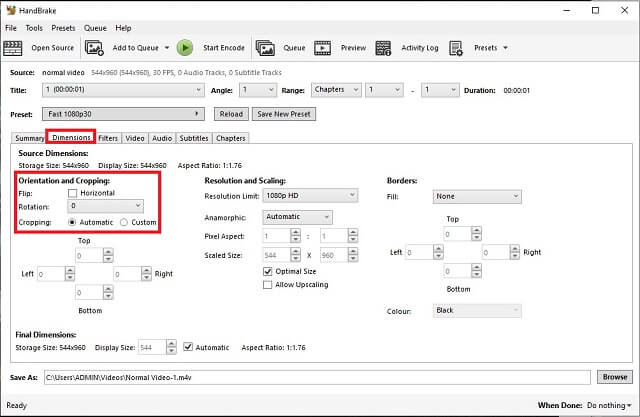
Task: Switch to the Chapters tab
Action: [x=231, y=138]
